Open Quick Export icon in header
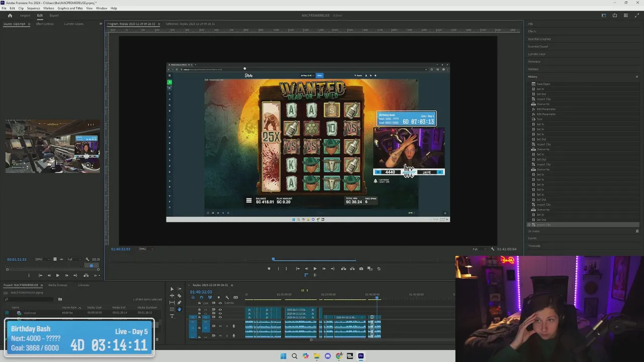Screen dimensions: 644x362 coord(615,15)
